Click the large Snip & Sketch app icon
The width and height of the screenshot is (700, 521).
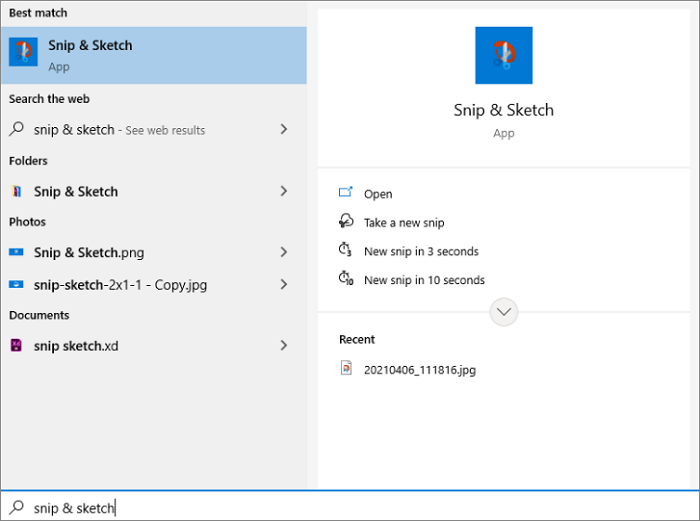tap(503, 56)
